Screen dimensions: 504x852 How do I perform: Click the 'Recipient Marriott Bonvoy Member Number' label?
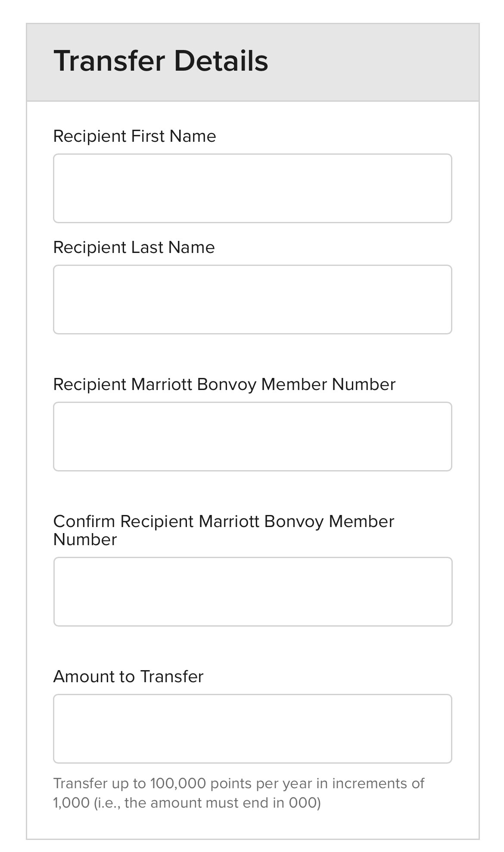click(x=224, y=384)
